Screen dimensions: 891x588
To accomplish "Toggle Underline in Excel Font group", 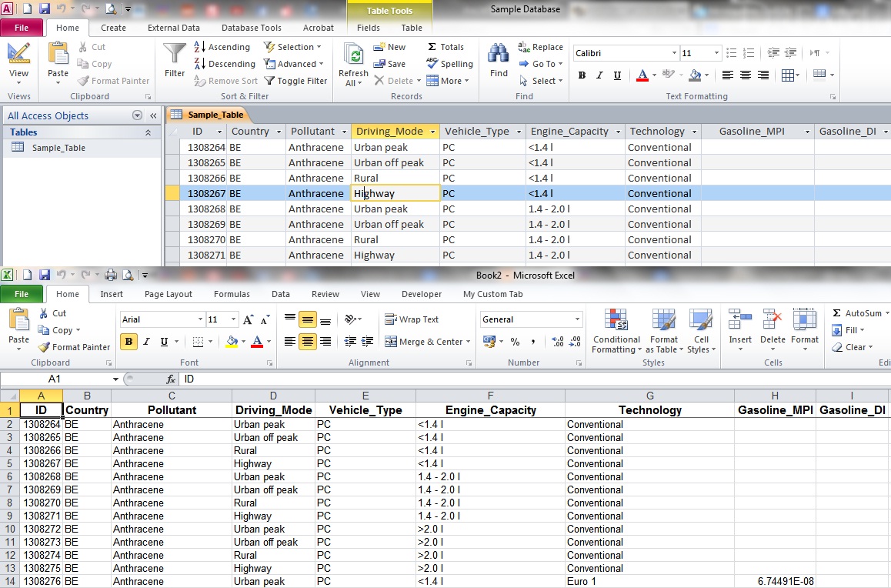I will click(164, 342).
